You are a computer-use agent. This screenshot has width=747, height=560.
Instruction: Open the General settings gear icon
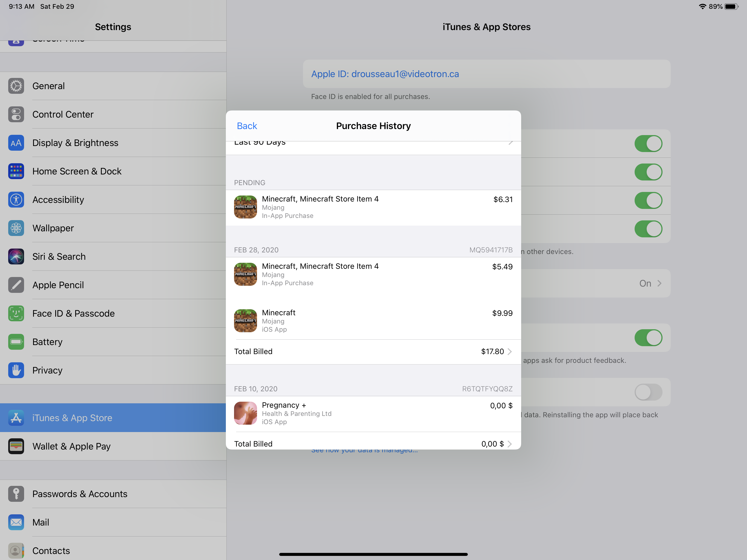point(16,86)
